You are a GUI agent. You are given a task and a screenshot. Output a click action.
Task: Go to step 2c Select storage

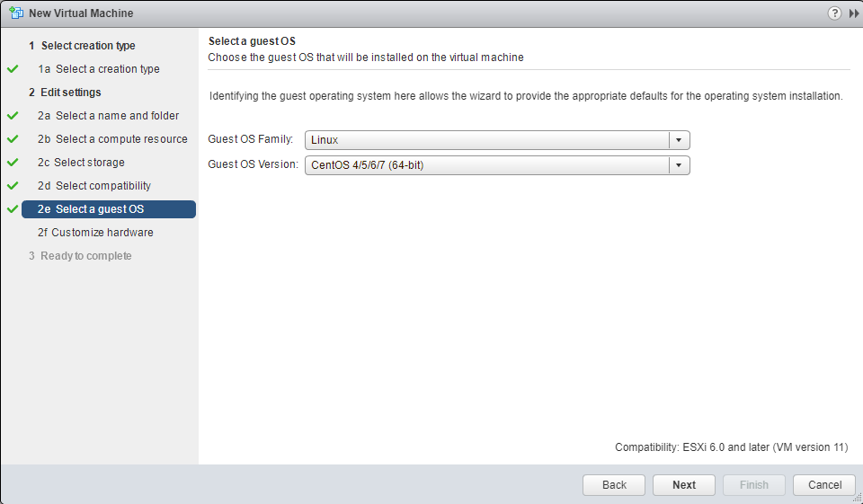(81, 163)
